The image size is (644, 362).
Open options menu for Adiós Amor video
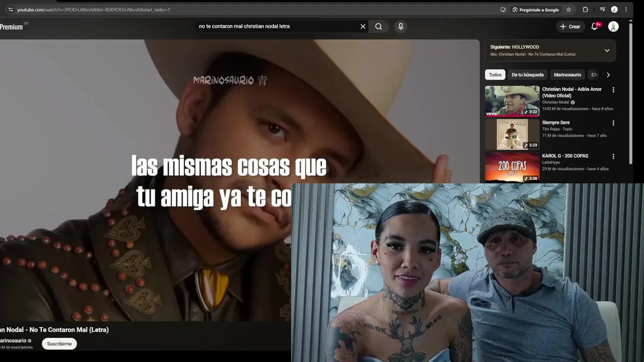tap(613, 90)
